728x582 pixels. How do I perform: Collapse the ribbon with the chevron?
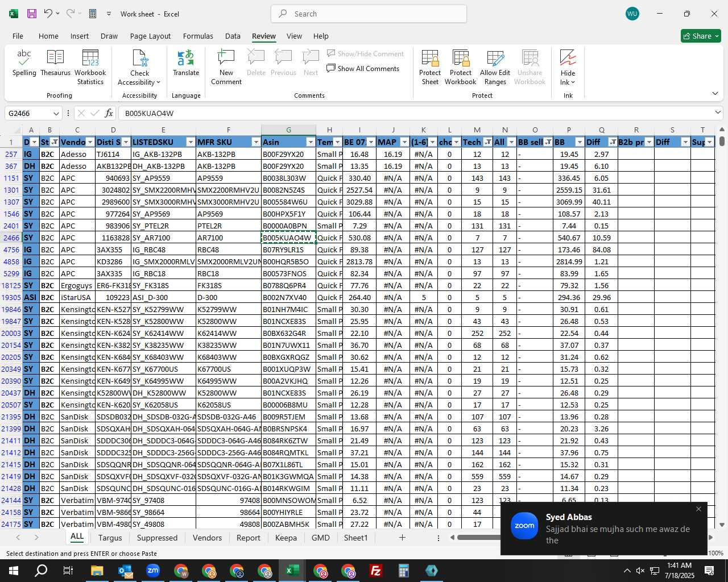click(x=715, y=94)
